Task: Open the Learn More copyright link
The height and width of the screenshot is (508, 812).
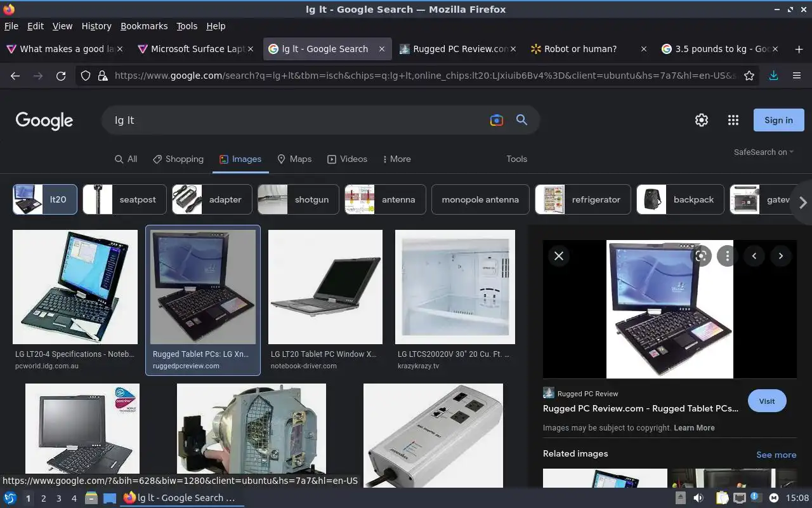Action: point(694,428)
